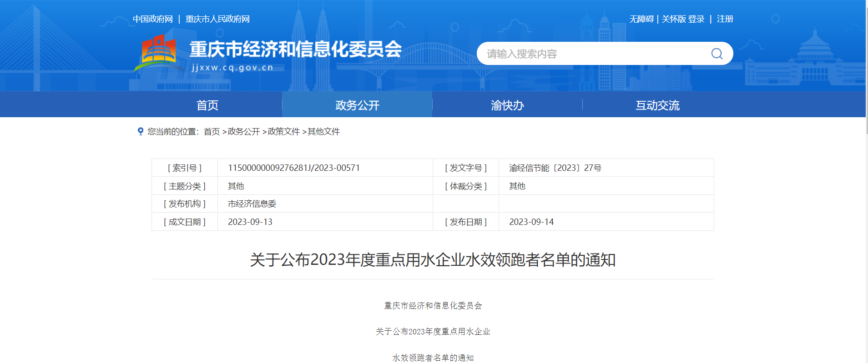
Task: Open the 渝快办 navigation tab
Action: point(507,105)
